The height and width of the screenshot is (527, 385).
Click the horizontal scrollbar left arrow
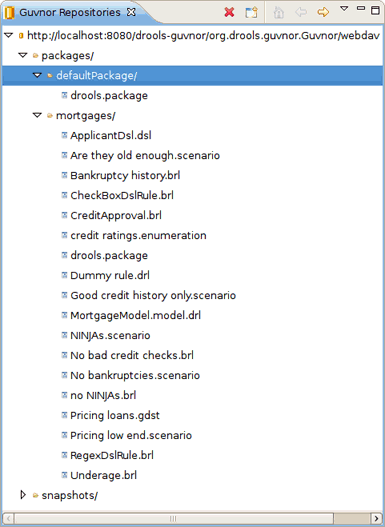[8, 518]
